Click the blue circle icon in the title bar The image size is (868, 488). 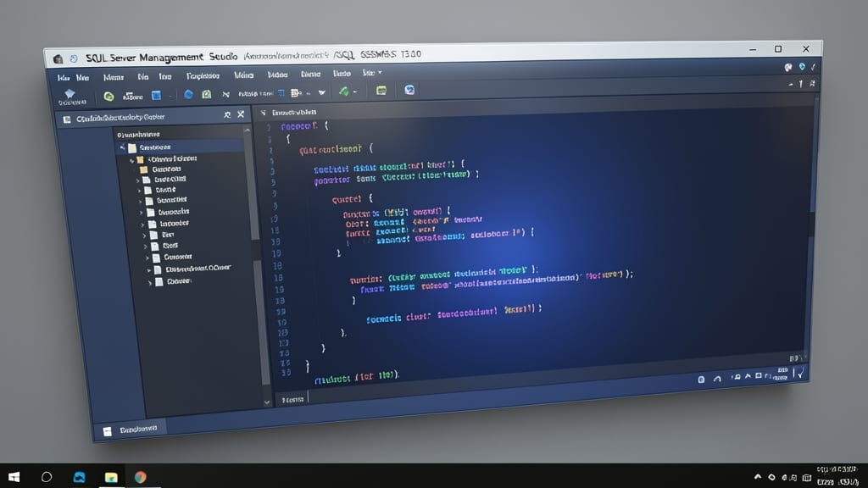click(74, 58)
